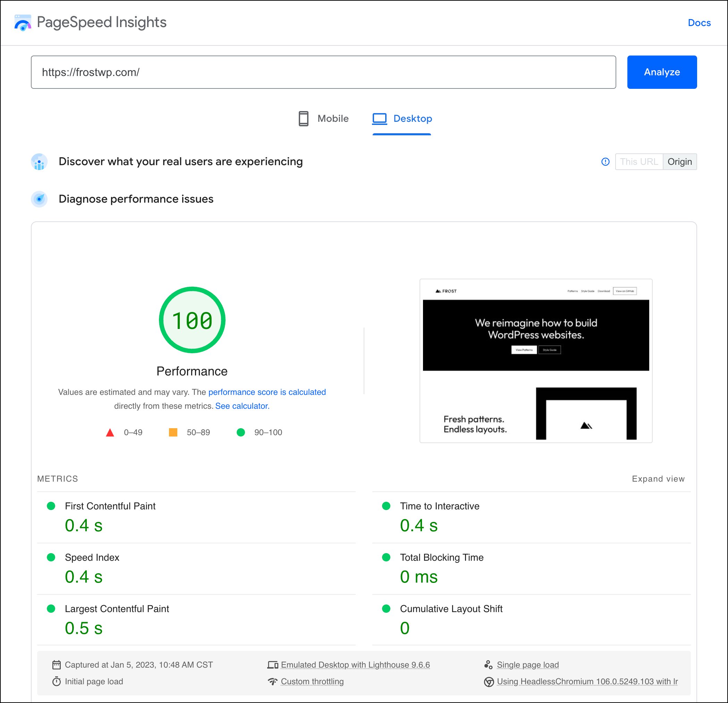Click the icon beside Single page load
Screen dimensions: 728x703
click(489, 665)
